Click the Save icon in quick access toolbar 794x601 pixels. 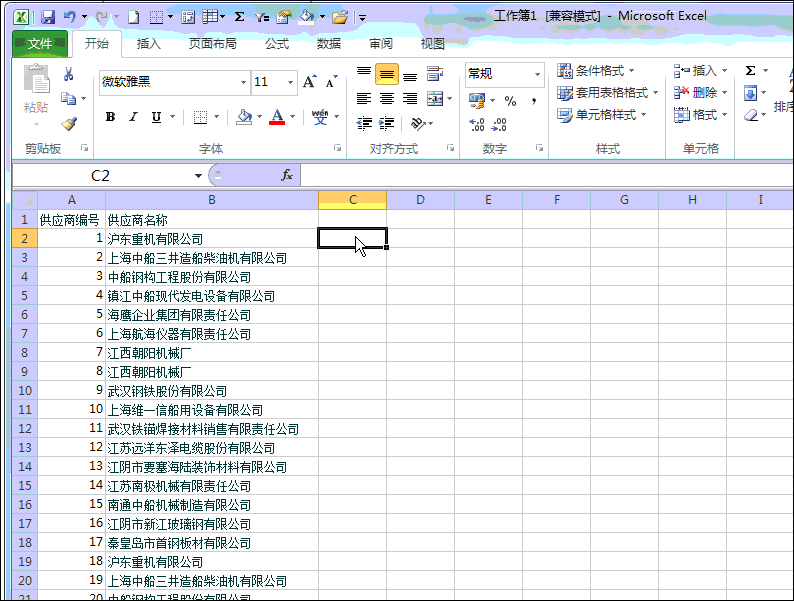48,17
